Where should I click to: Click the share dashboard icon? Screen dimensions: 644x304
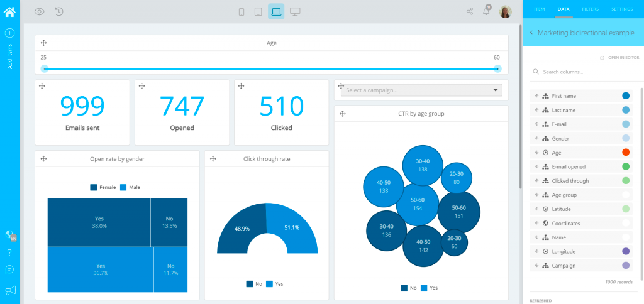470,11
